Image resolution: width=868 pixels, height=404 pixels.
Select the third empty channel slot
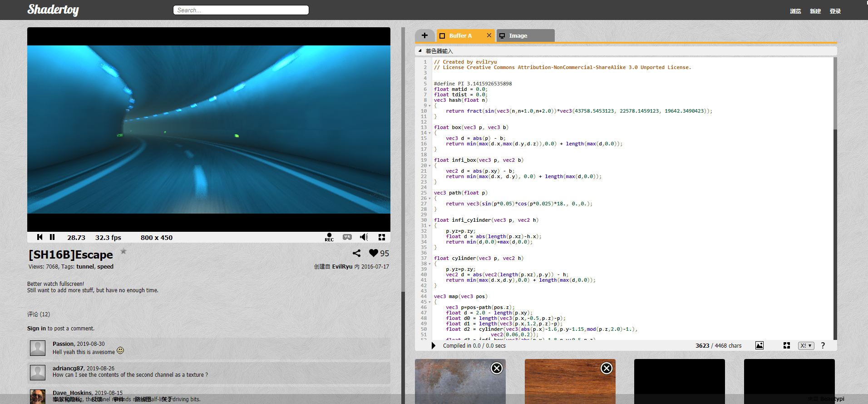[x=680, y=382]
